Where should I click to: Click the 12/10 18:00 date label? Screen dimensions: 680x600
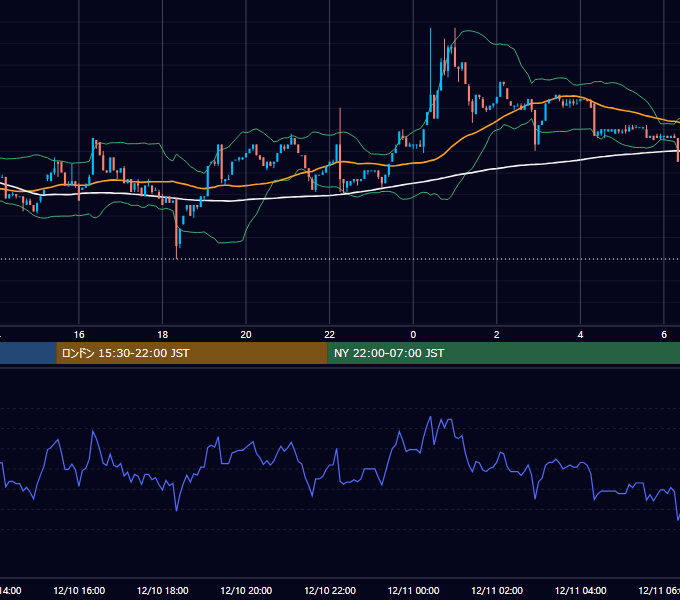163,590
